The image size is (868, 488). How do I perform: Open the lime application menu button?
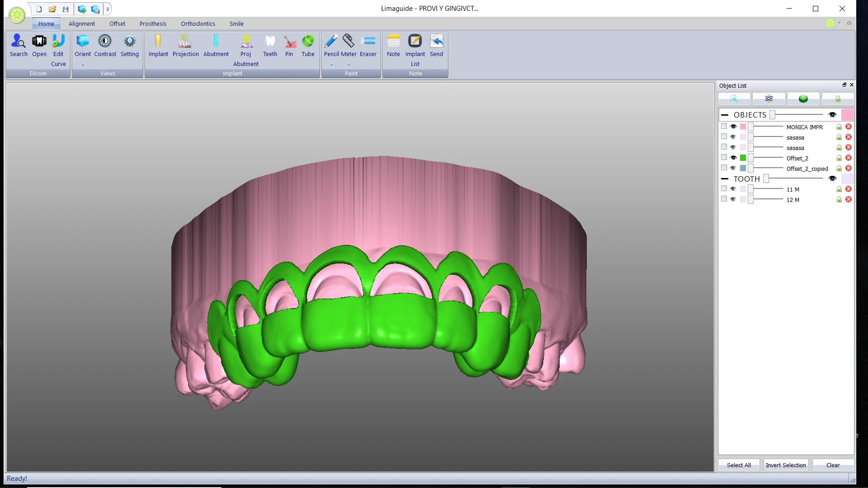[x=17, y=15]
